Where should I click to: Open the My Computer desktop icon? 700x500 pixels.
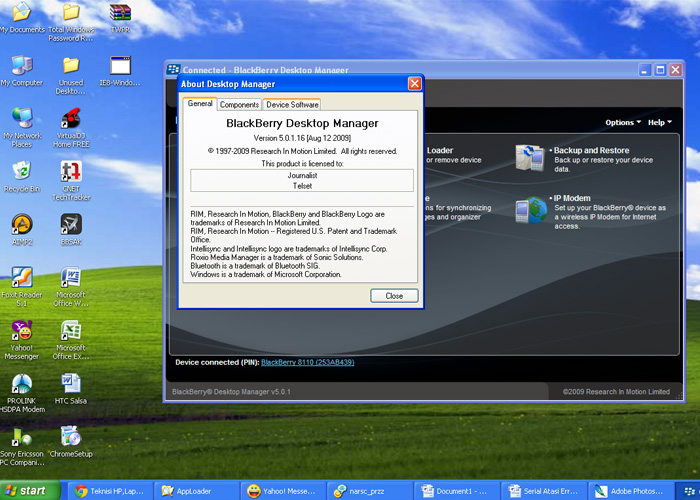tap(21, 64)
